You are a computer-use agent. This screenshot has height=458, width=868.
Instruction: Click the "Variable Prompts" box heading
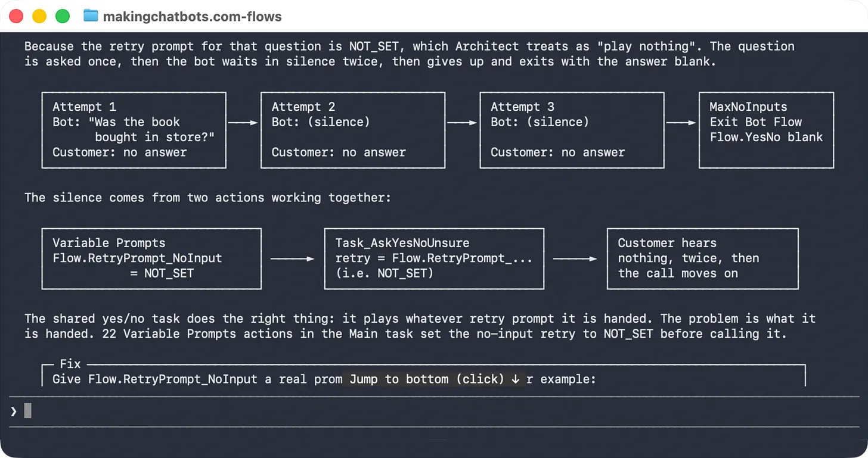109,243
